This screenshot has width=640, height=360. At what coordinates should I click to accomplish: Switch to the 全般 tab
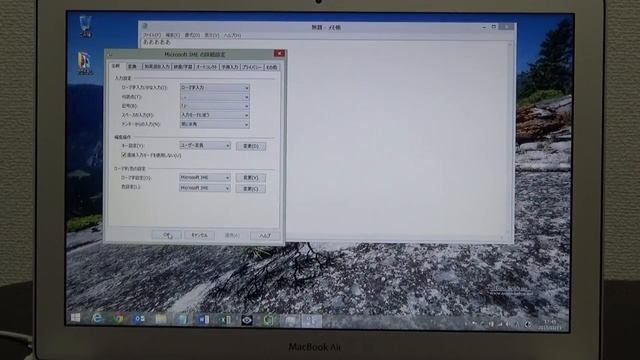pyautogui.click(x=116, y=66)
